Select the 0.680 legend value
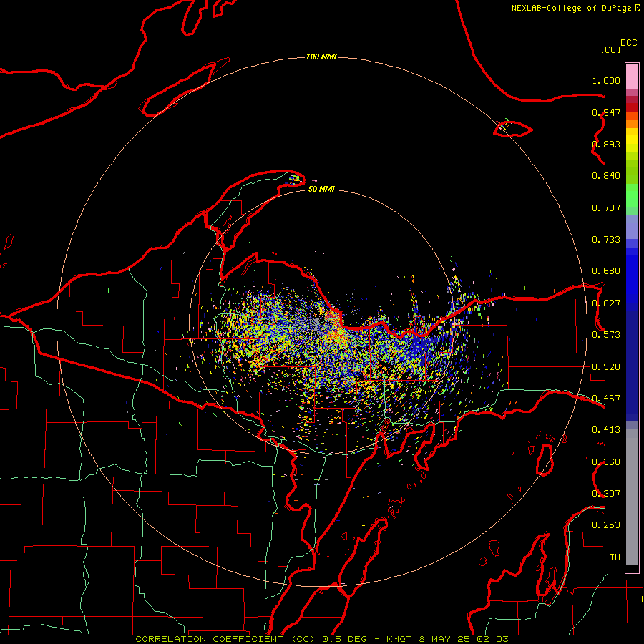 click(x=606, y=271)
